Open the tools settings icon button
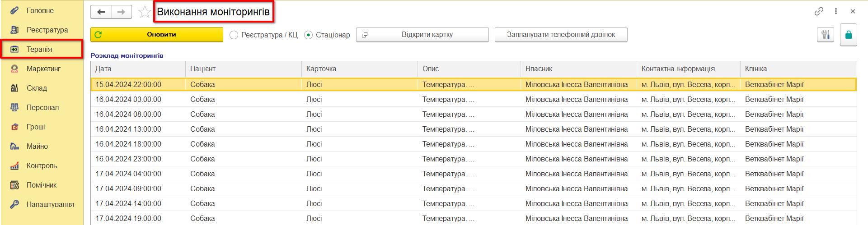Image resolution: width=868 pixels, height=225 pixels. 826,35
